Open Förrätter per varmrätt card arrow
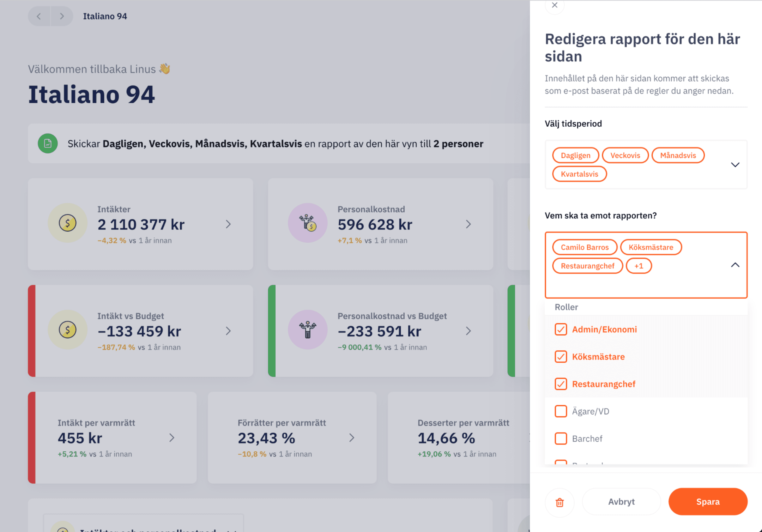 352,438
